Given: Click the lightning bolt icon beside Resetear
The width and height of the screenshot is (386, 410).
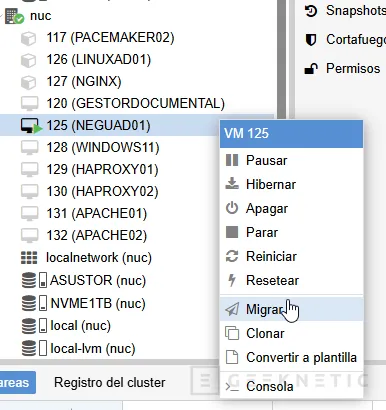Looking at the screenshot, I should click(232, 280).
